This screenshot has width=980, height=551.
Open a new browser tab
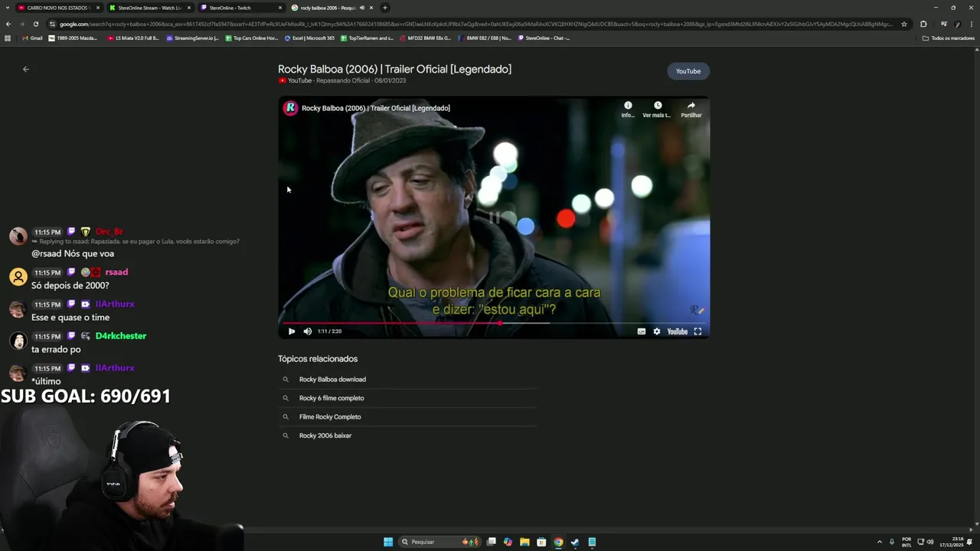[385, 8]
